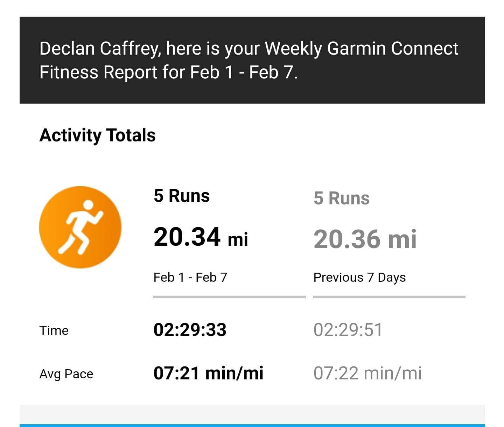The width and height of the screenshot is (504, 427).
Task: Click the gray bar under Feb 1 - Feb 7
Action: 230,297
